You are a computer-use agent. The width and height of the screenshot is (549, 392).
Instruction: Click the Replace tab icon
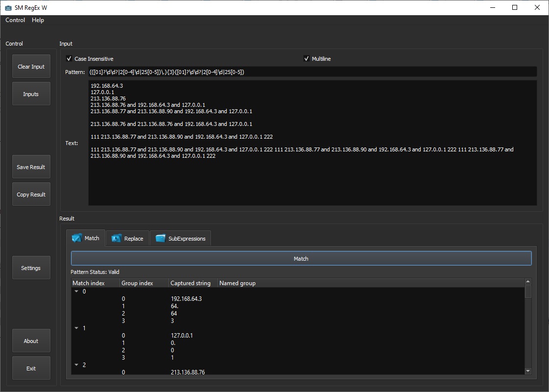point(116,238)
